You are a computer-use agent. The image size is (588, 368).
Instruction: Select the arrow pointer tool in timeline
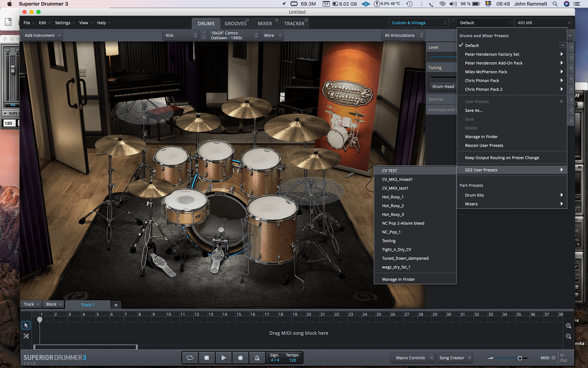(x=26, y=325)
